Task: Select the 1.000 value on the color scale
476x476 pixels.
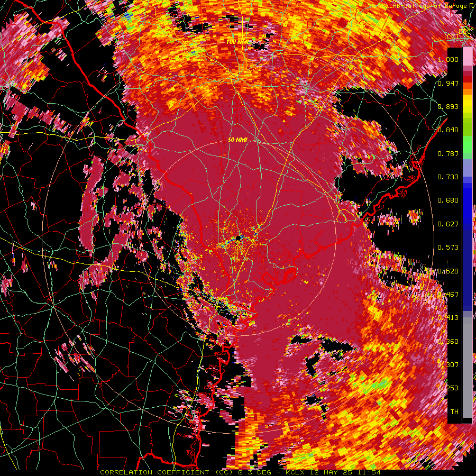Action: 448,59
